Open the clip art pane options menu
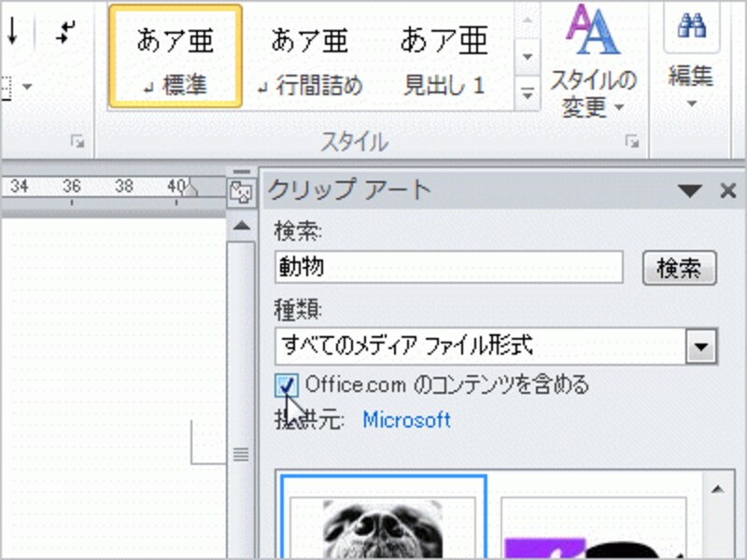Screen dimensions: 747x560 pos(689,191)
